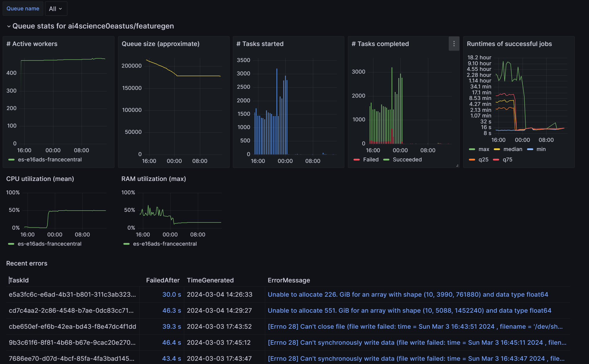Viewport: 589px width, 364px height.
Task: Click the green max series swatch in Runtimes legend
Action: click(x=472, y=149)
